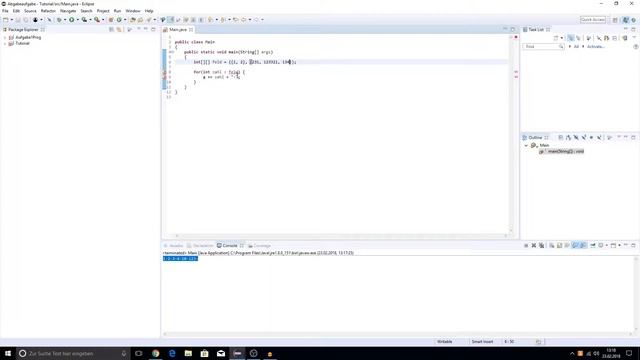The height and width of the screenshot is (360, 640).
Task: Click the Save toolbar icon
Action: click(18, 20)
